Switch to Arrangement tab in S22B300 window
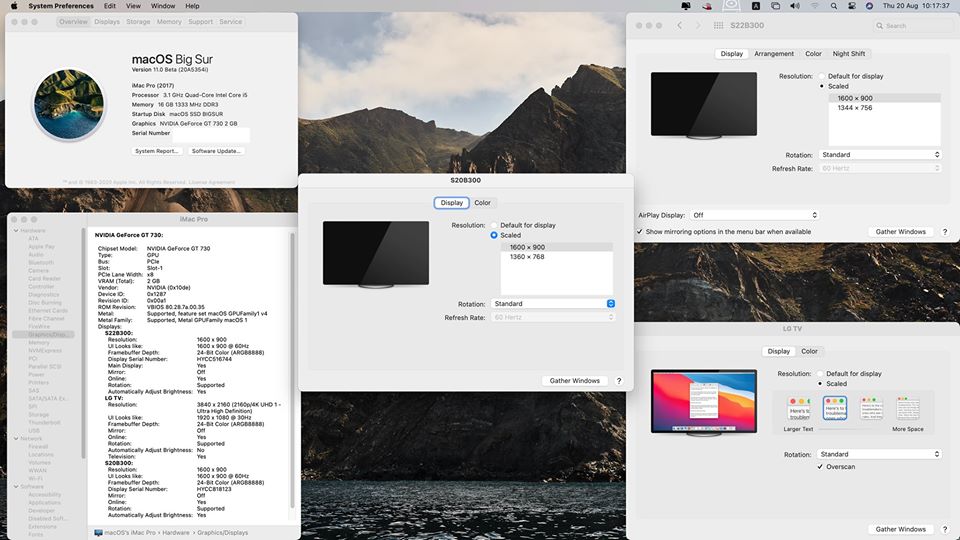This screenshot has width=960, height=540. [x=774, y=54]
